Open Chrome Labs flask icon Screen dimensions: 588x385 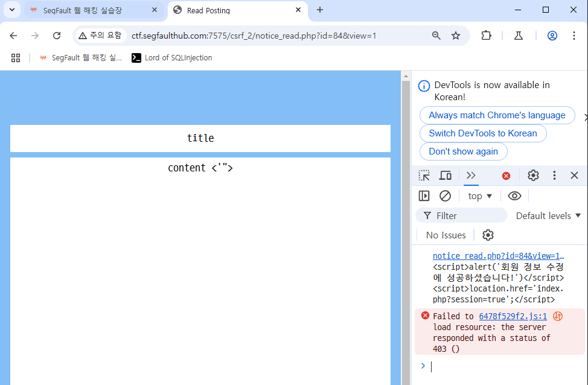pos(519,36)
